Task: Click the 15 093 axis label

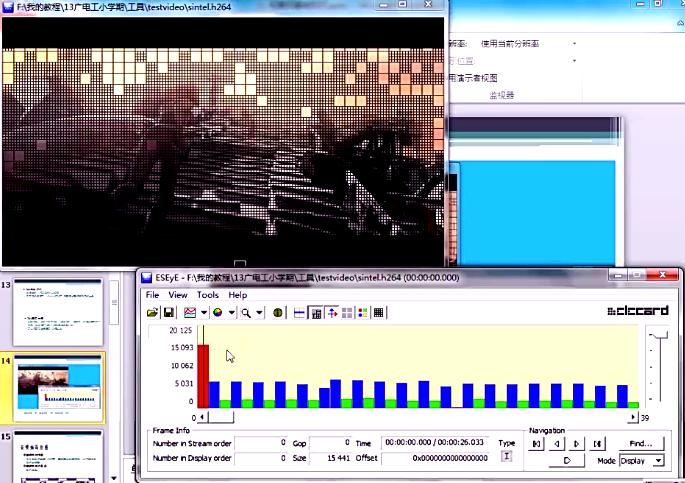Action: (x=182, y=348)
